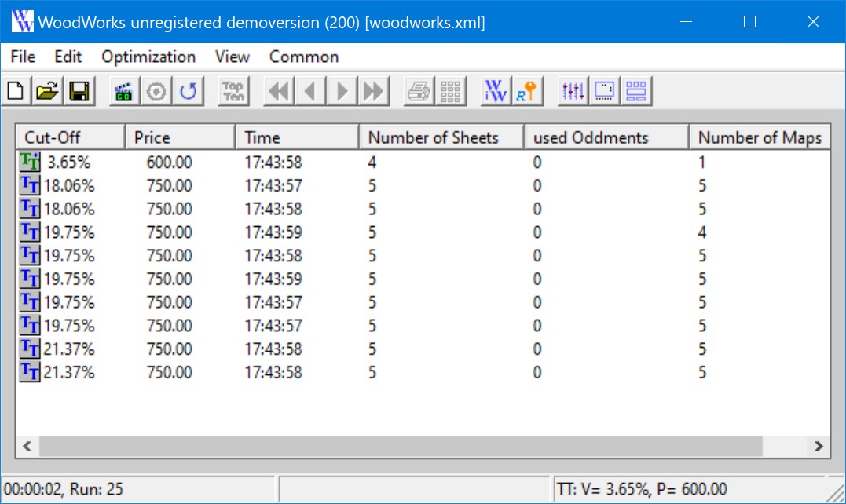
Task: Click the WW info toolbar icon
Action: point(496,91)
